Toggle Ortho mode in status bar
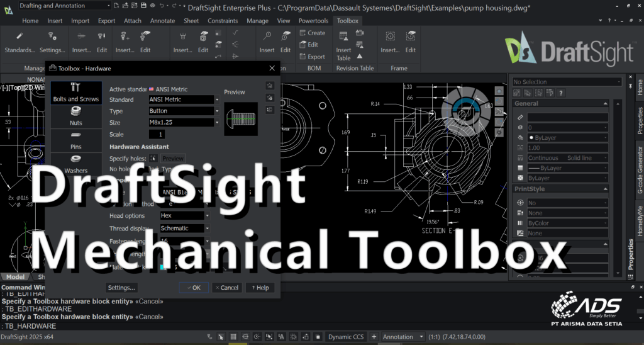The width and height of the screenshot is (644, 345). (246, 337)
